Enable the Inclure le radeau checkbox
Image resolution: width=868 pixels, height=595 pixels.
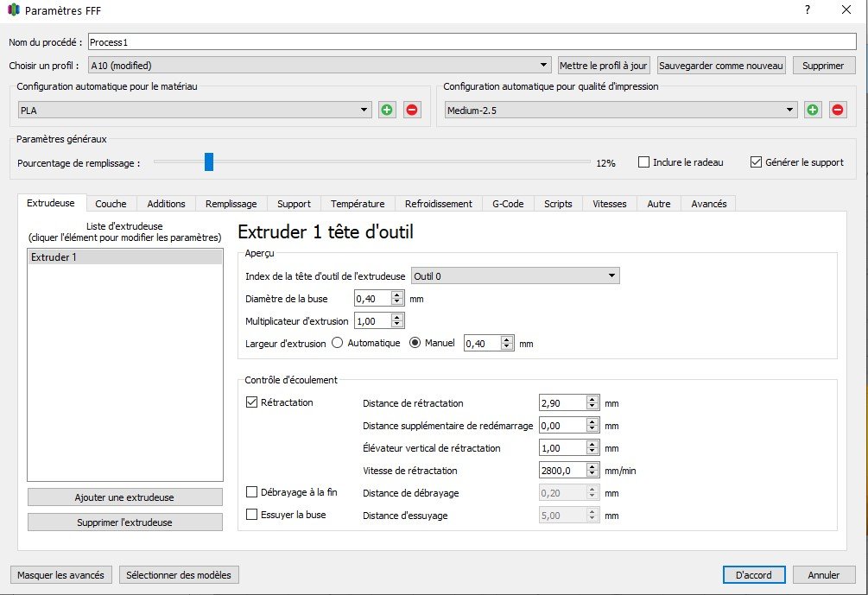click(x=643, y=162)
